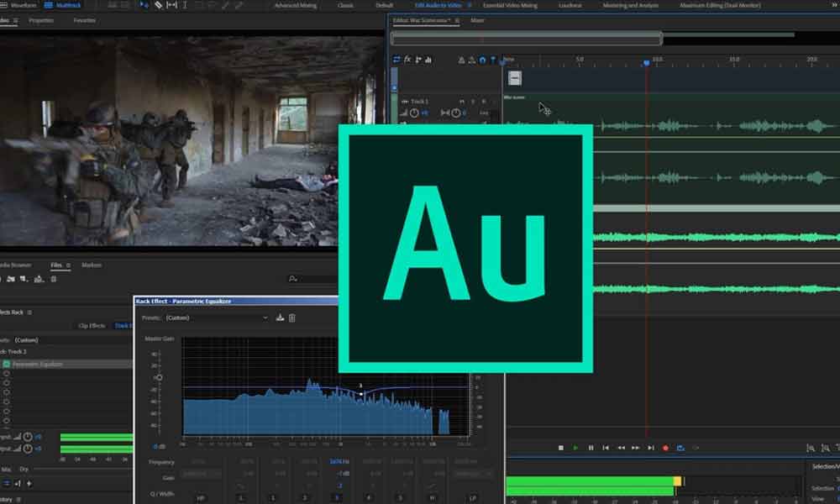The width and height of the screenshot is (840, 504).
Task: Click the red Record button
Action: [x=665, y=448]
